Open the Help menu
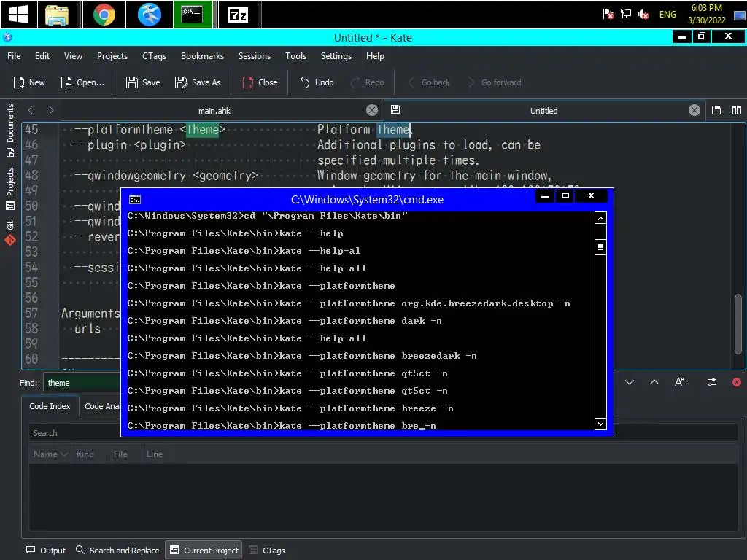 click(375, 56)
